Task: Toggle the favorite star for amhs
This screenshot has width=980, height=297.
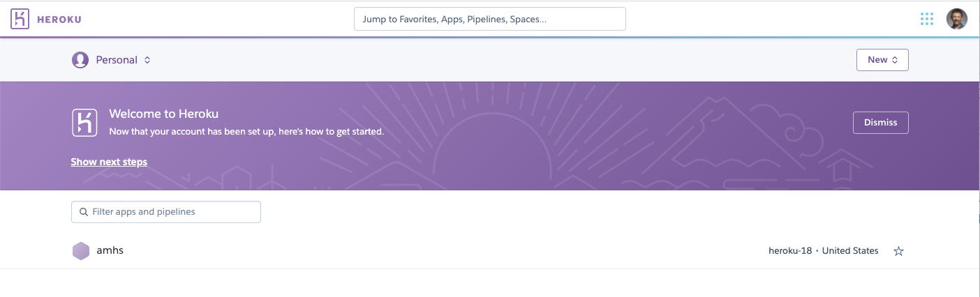Action: coord(898,251)
